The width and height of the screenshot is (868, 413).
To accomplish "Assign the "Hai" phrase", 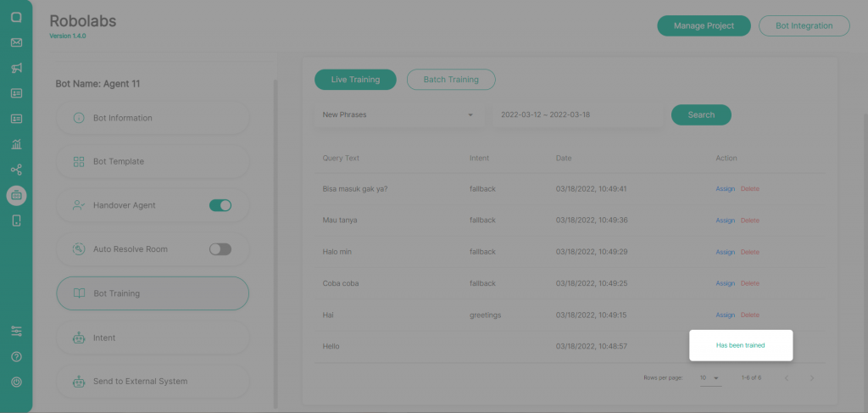I will [726, 315].
